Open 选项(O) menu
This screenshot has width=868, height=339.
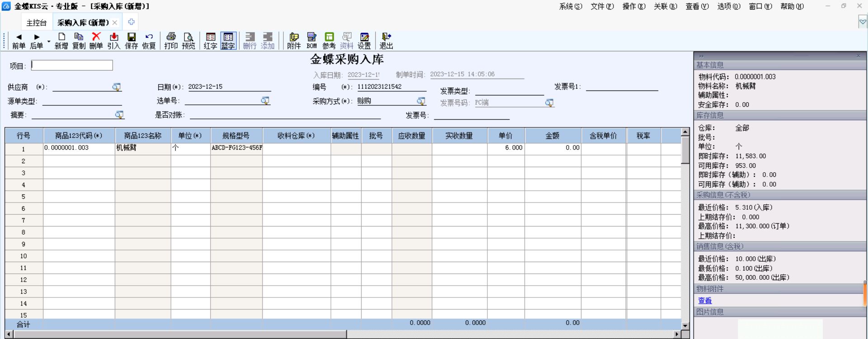pos(729,6)
